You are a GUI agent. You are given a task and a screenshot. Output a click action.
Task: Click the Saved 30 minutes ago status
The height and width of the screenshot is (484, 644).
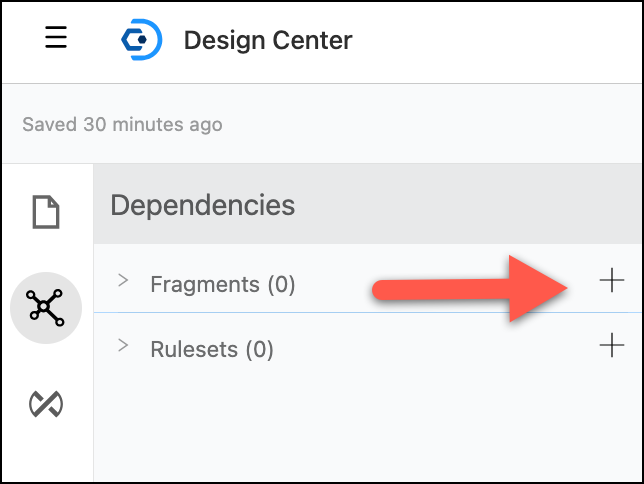pyautogui.click(x=122, y=125)
